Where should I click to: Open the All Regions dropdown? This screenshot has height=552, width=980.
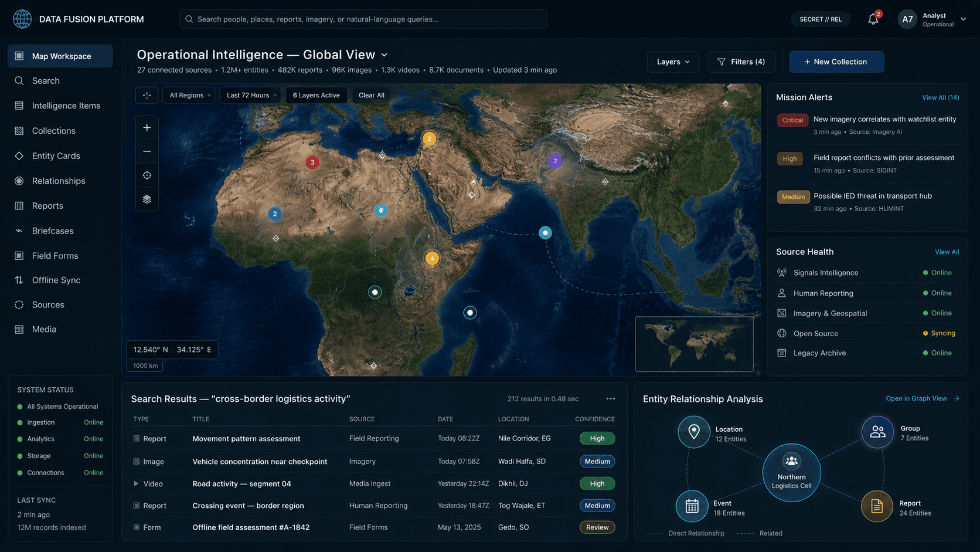[x=189, y=95]
